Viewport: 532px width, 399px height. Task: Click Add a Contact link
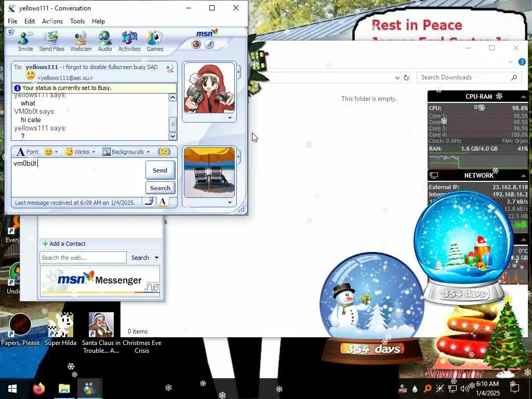click(64, 244)
